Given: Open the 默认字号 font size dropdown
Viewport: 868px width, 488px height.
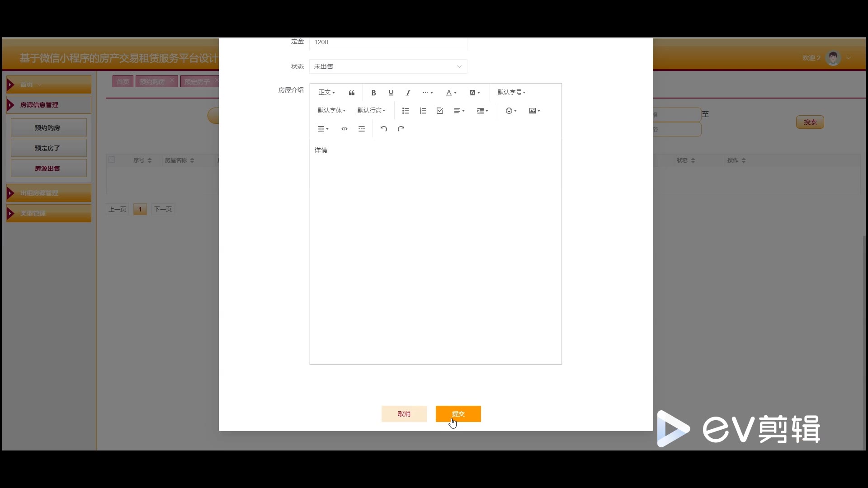Looking at the screenshot, I should point(511,93).
